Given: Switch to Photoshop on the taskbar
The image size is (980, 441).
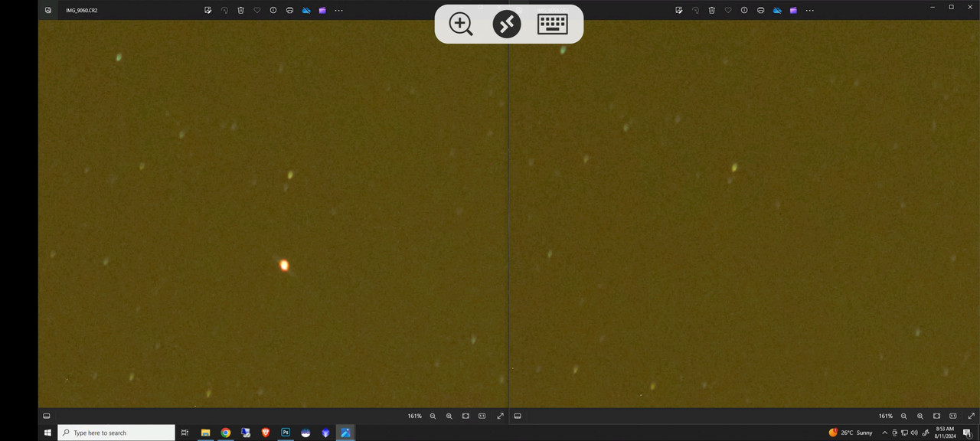Looking at the screenshot, I should [x=286, y=433].
